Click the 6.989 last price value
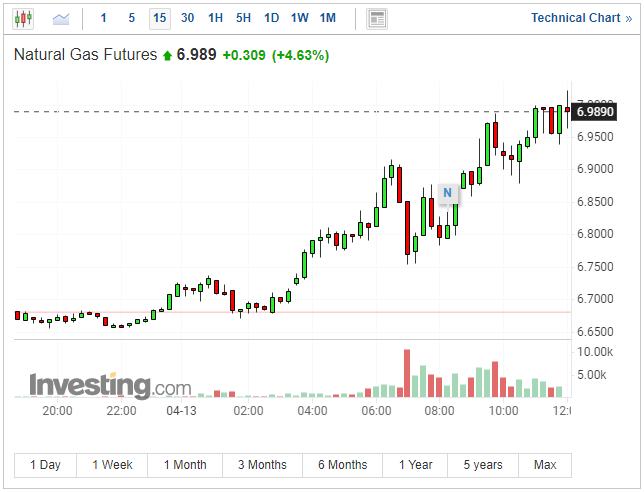The width and height of the screenshot is (644, 492). click(x=196, y=55)
